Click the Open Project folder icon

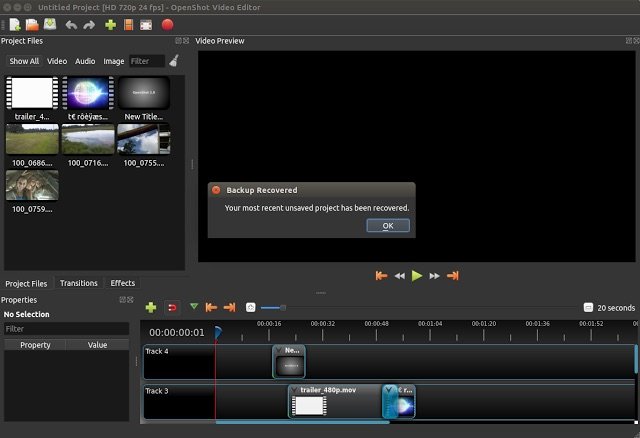(x=32, y=24)
